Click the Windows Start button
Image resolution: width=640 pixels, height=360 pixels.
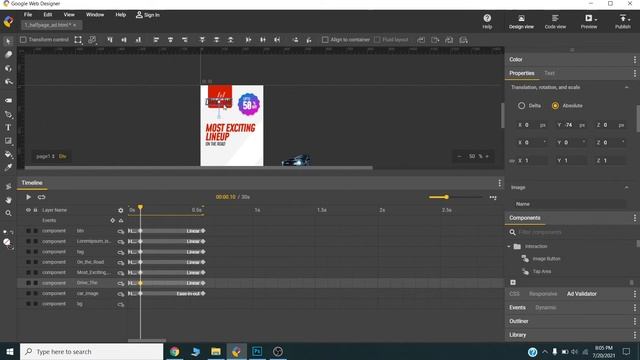pos(10,351)
